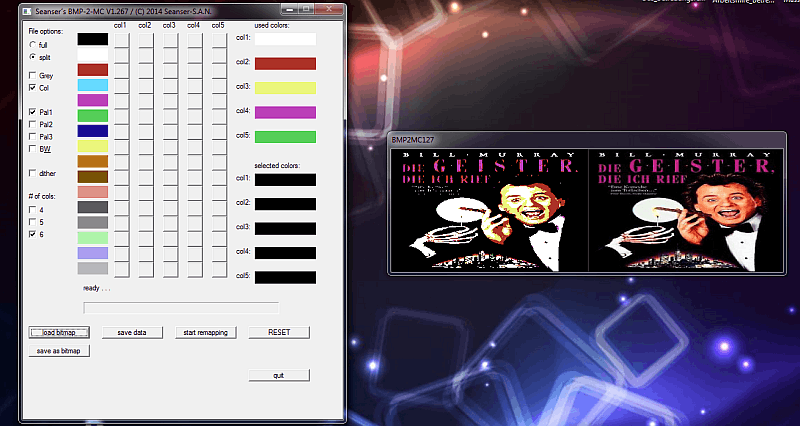Viewport: 800px width, 426px height.
Task: Click the empty progress bar below 'ready'
Action: tap(181, 308)
